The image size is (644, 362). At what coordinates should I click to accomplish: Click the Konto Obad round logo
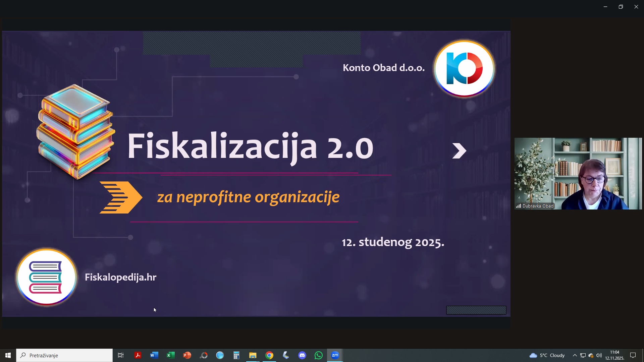[464, 69]
